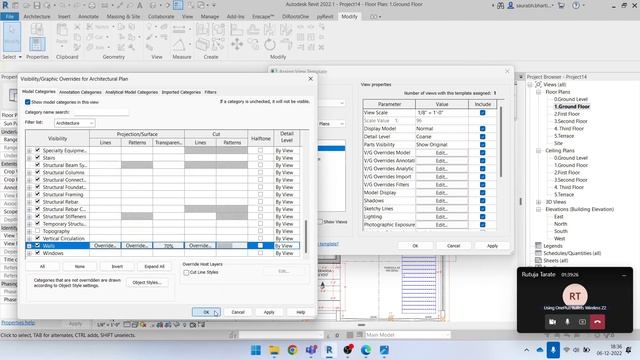Click the Text 'A' icon in quick access toolbar
Image resolution: width=640 pixels, height=360 pixels.
tap(140, 5)
